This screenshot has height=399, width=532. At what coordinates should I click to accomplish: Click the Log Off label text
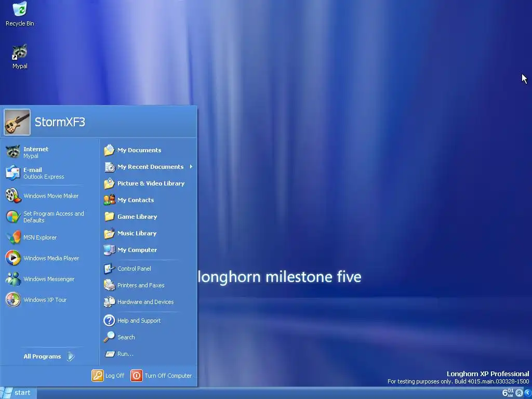click(115, 376)
